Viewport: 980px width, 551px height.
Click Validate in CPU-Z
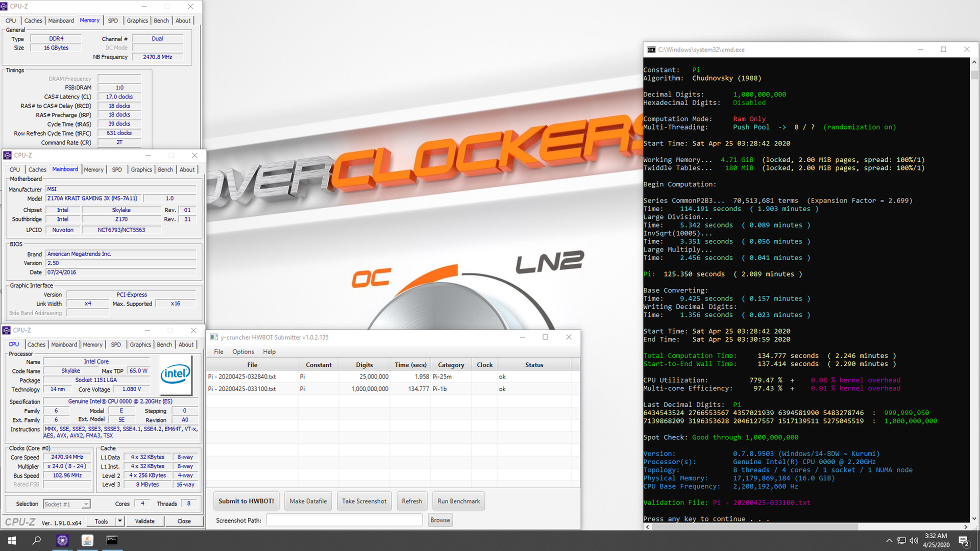click(x=145, y=521)
